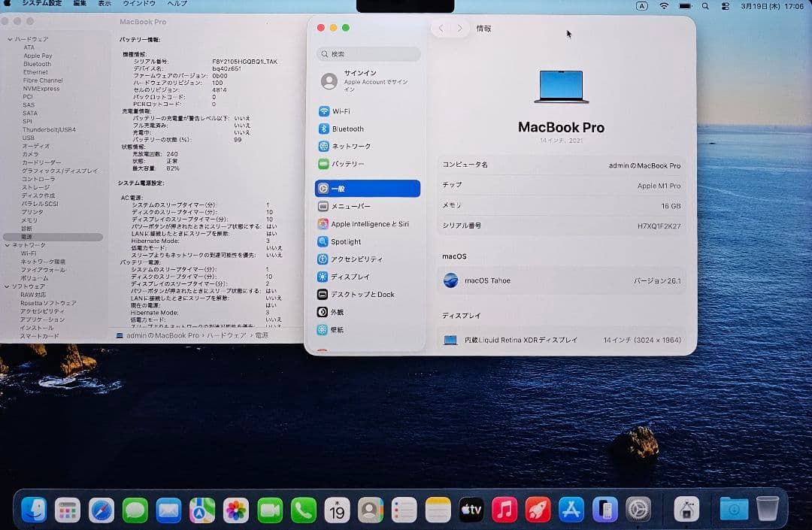Select Thunderbolt/USB4 in System Information tree
Viewport: 812px width, 530px height.
[x=49, y=130]
